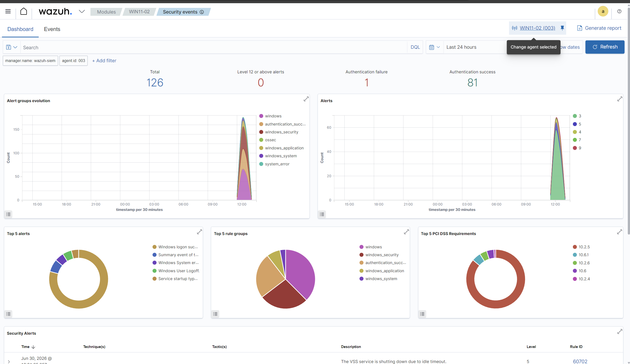Click the Refresh button

(x=605, y=47)
